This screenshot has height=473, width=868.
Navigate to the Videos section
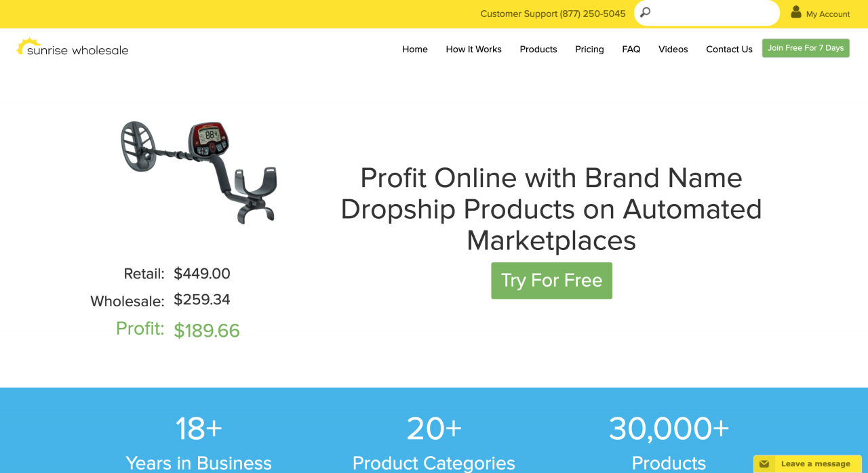673,49
